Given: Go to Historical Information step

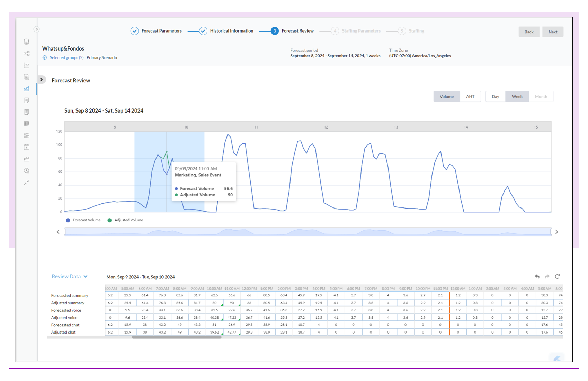Looking at the screenshot, I should [232, 31].
